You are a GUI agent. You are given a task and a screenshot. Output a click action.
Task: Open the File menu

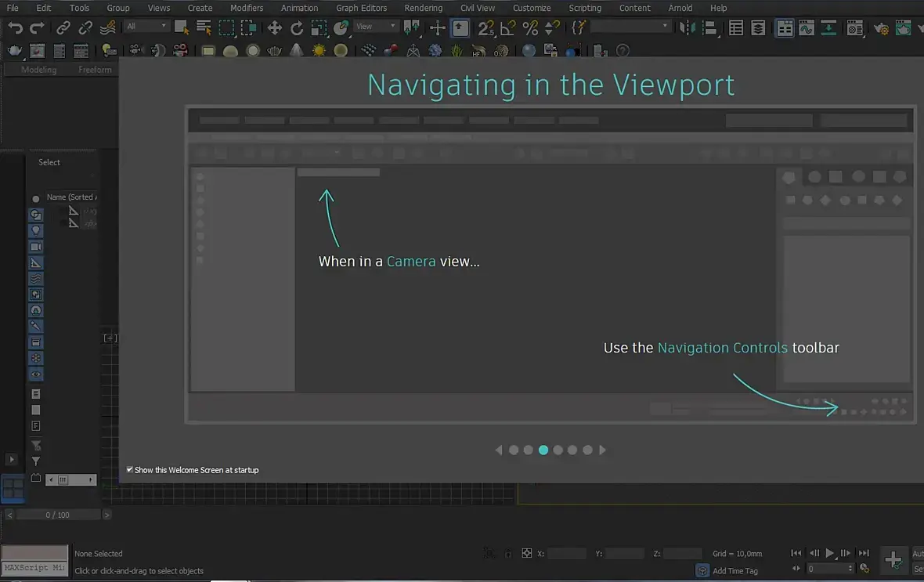point(13,8)
